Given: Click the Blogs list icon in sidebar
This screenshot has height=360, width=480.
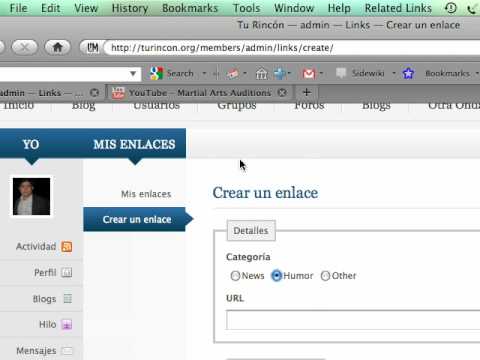Looking at the screenshot, I should click(68, 299).
